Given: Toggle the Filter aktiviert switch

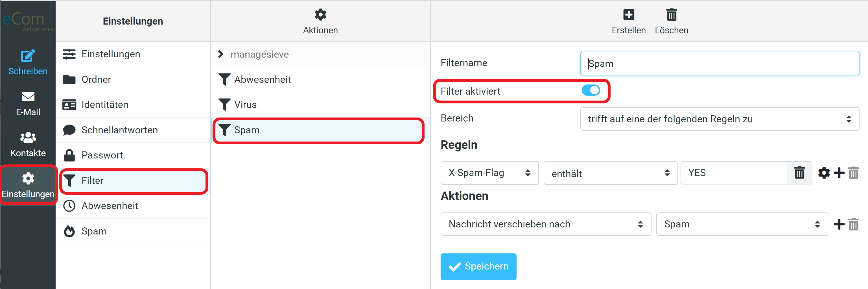Looking at the screenshot, I should (591, 90).
